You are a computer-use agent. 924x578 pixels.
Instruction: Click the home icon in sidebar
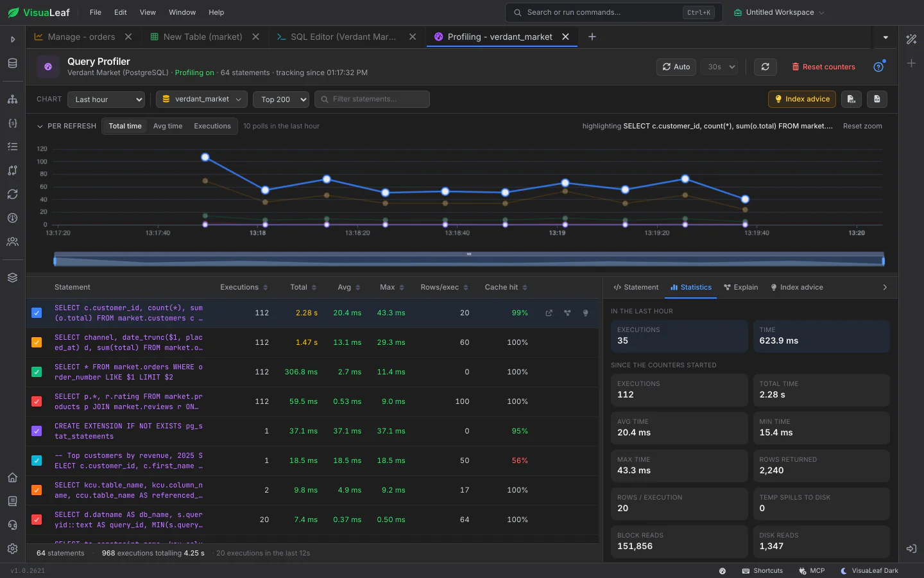click(x=12, y=477)
